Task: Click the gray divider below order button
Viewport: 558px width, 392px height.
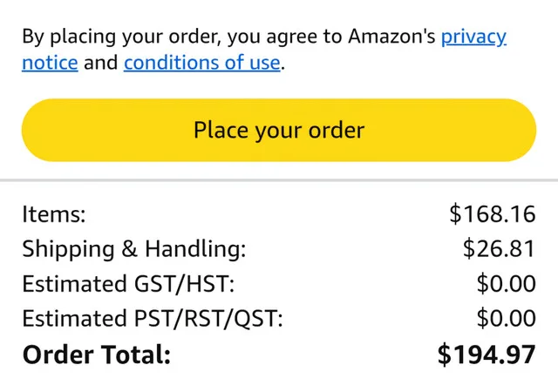Action: tap(279, 181)
